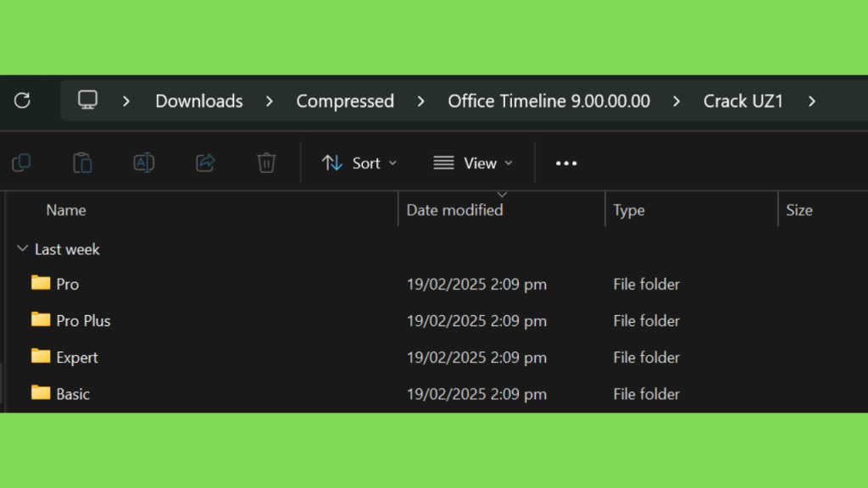Click the Pro folder icon
The height and width of the screenshot is (488, 868).
click(x=41, y=283)
